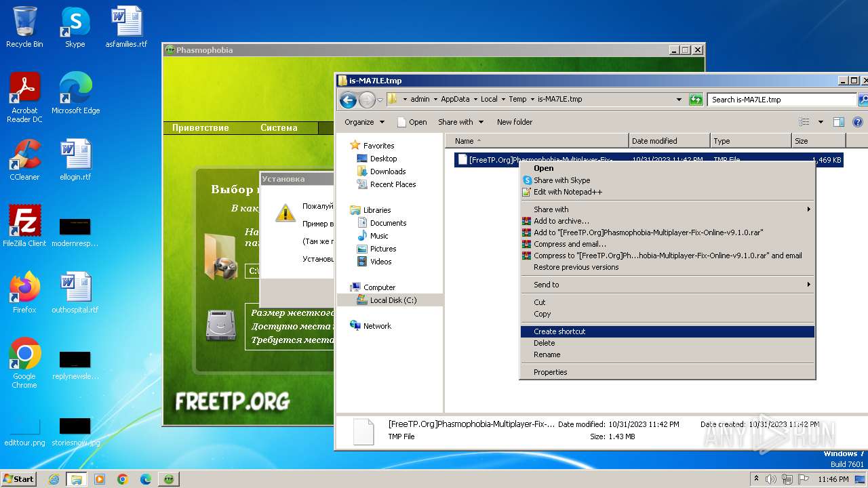868x488 pixels.
Task: Choose Cut from context menu
Action: click(667, 302)
